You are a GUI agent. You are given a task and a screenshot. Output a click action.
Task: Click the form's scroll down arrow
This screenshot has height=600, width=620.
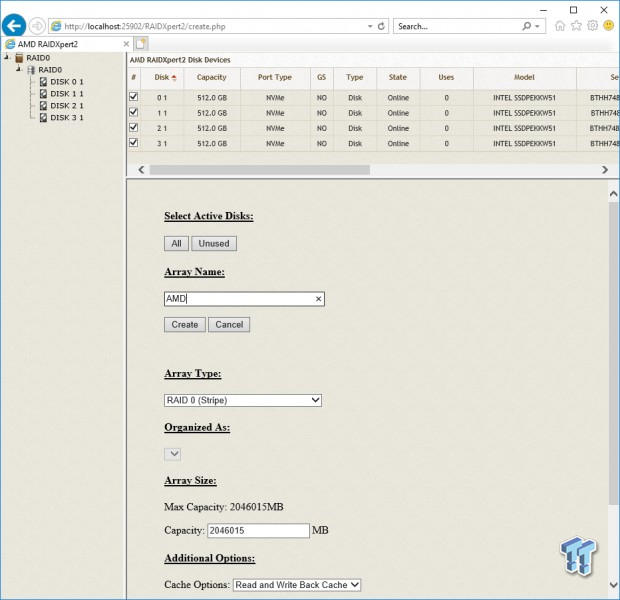click(x=613, y=585)
